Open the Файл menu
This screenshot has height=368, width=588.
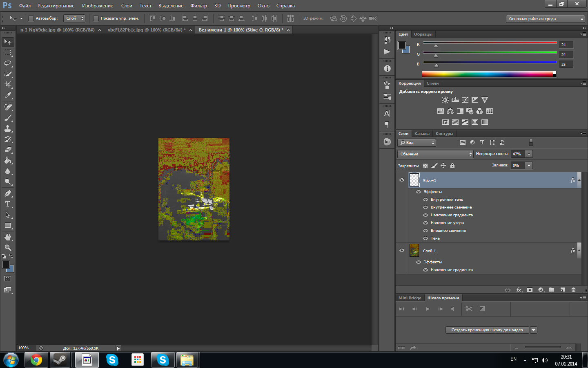[x=25, y=6]
